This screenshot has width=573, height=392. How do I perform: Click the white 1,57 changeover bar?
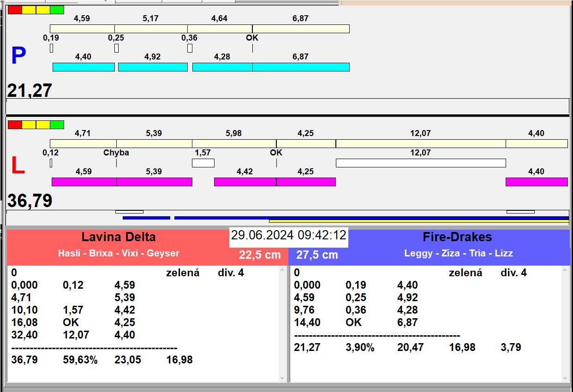pos(203,163)
